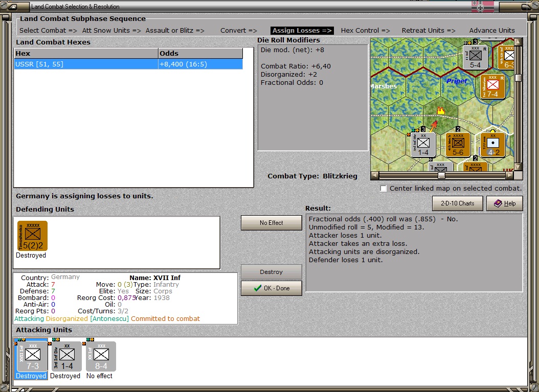
Task: Click the Combat Type: Blitzkrieg label
Action: (312, 176)
